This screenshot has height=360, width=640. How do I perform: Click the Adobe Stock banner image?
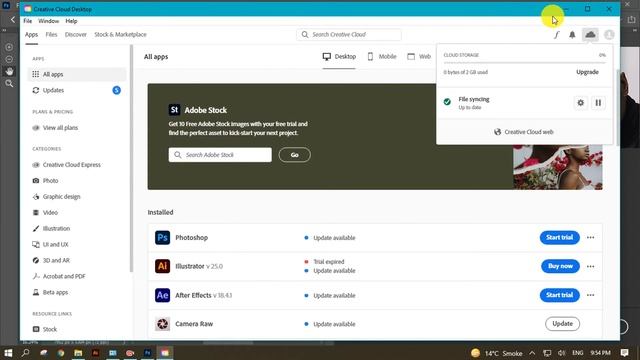click(558, 167)
